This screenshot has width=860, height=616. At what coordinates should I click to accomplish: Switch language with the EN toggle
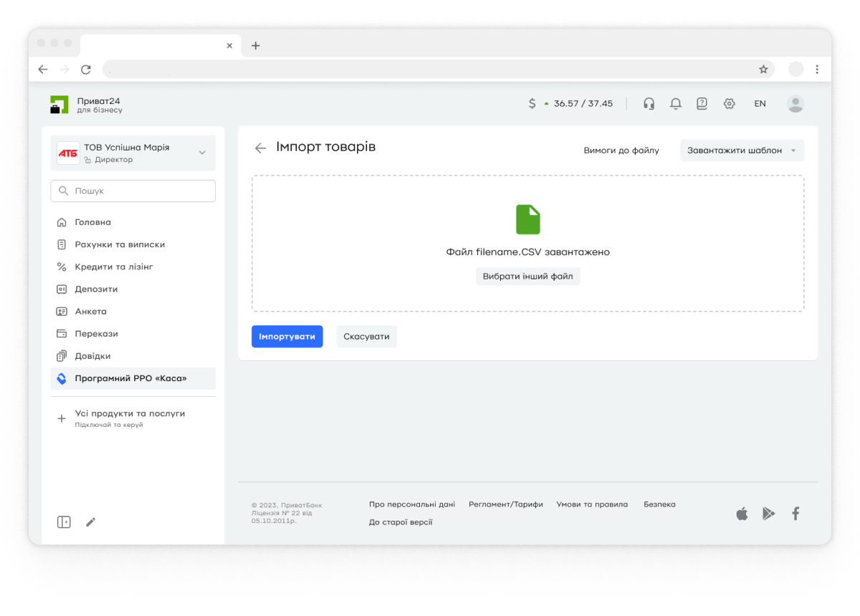[760, 104]
